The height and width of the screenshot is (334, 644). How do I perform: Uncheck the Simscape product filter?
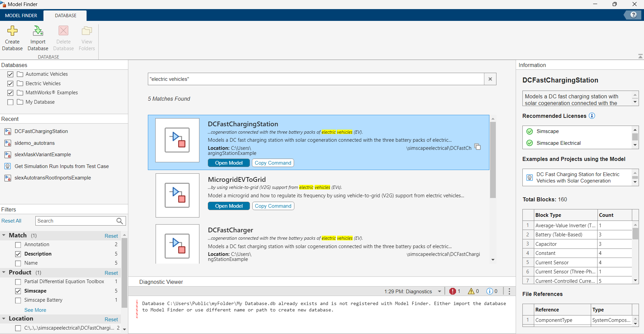click(x=18, y=291)
